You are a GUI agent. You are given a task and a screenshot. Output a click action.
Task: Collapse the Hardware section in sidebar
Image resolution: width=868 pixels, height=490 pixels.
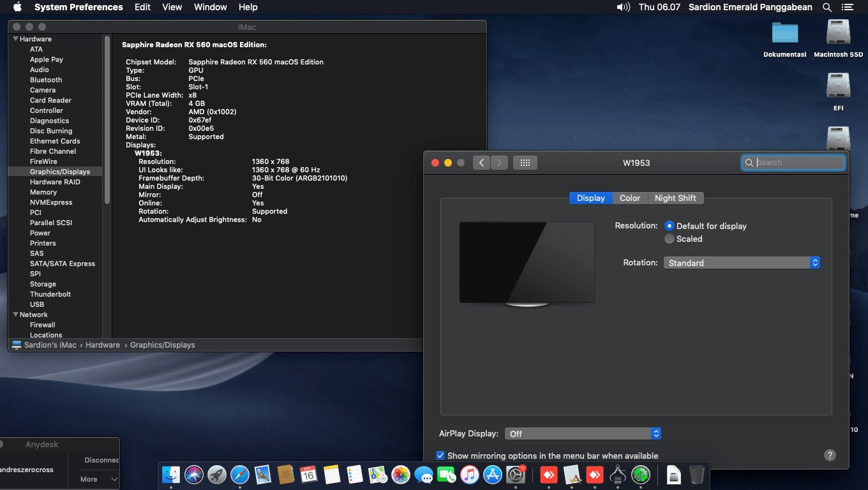(16, 39)
